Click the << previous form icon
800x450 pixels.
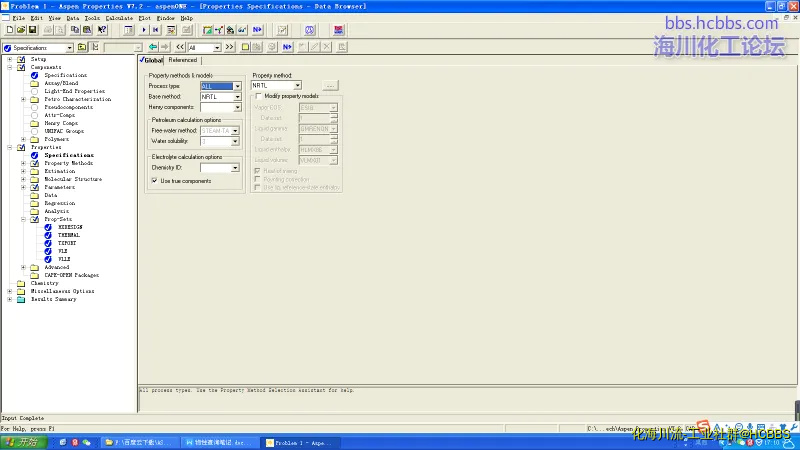pyautogui.click(x=180, y=47)
